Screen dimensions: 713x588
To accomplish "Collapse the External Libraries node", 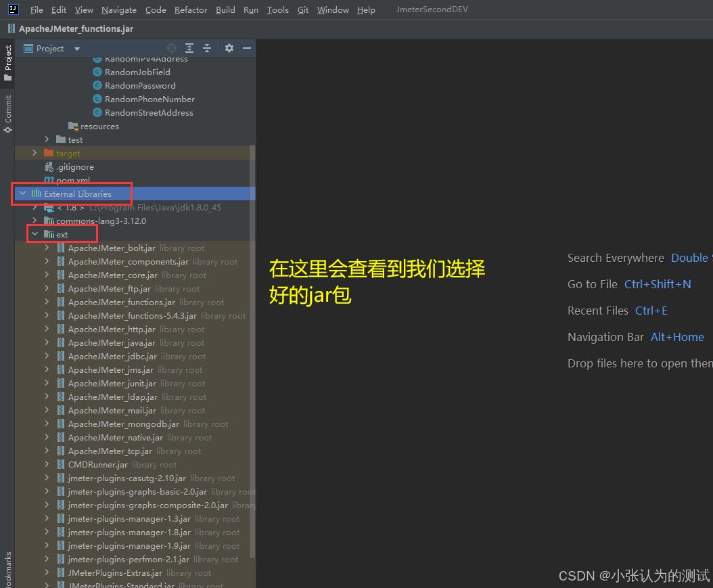I will [23, 194].
